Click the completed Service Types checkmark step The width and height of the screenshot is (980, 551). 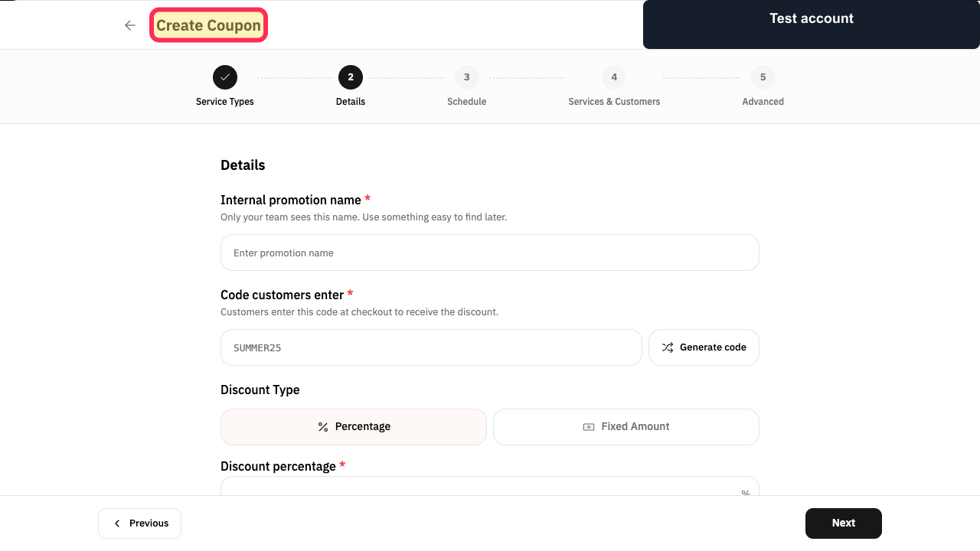pos(225,77)
